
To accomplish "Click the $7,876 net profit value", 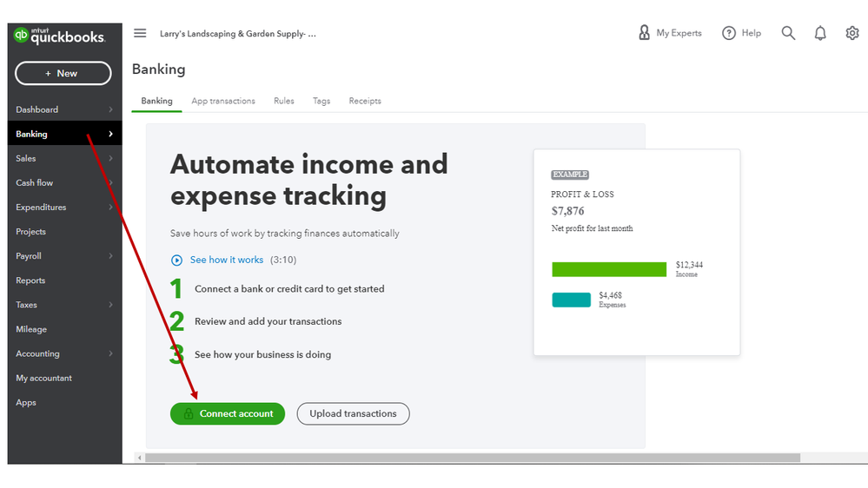I will [567, 211].
